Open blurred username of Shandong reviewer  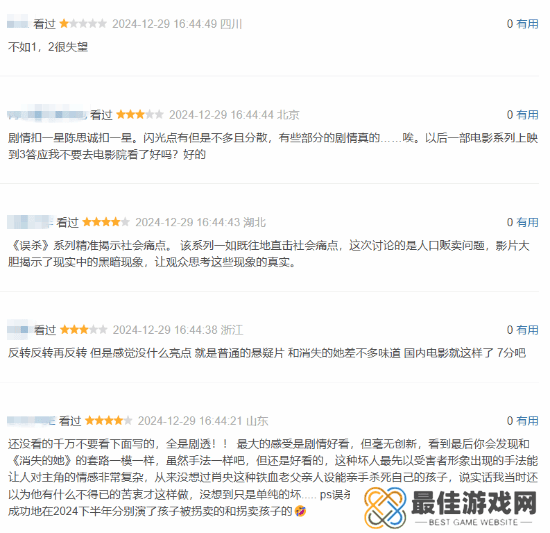(31, 420)
